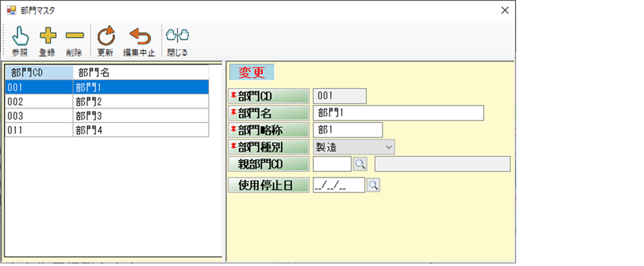Open the 使用停止日 magnifier date lookup
Viewport: 644px width, 266px height.
(373, 185)
